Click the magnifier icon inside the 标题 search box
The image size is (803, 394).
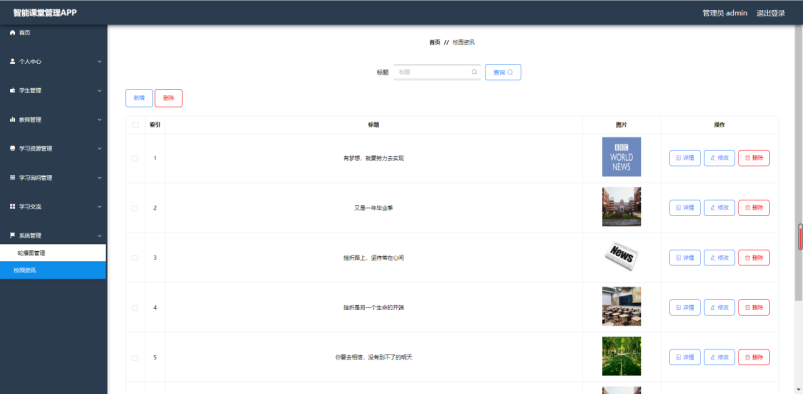[x=474, y=72]
